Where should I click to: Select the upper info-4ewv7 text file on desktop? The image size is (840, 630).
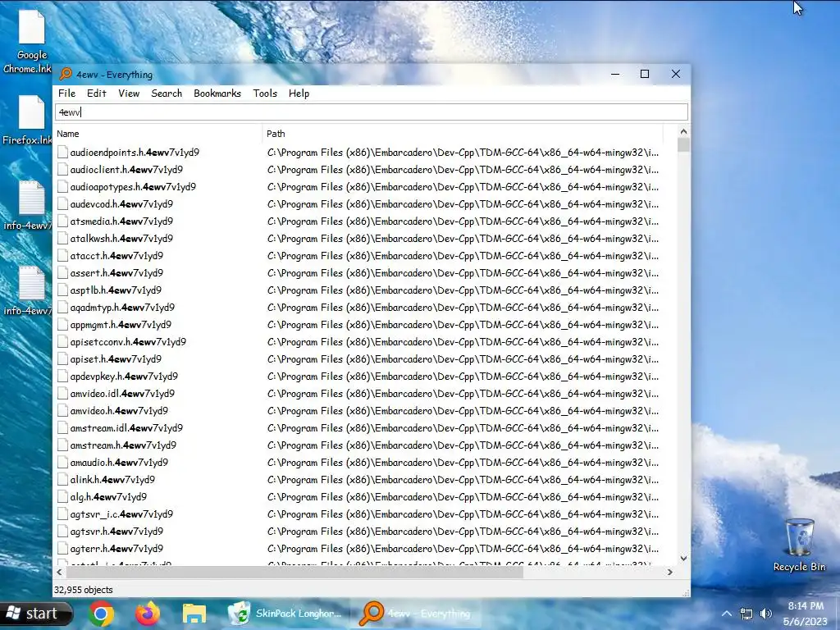(x=29, y=206)
